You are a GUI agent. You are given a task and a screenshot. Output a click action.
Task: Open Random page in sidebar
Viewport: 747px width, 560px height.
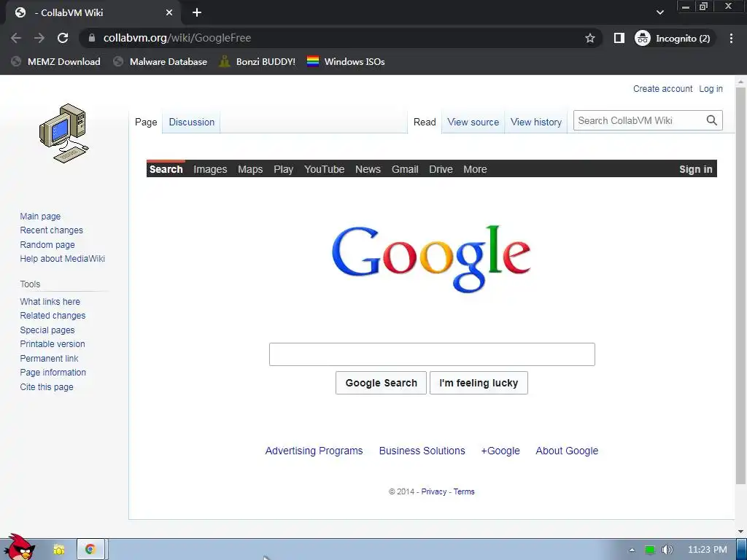[47, 245]
